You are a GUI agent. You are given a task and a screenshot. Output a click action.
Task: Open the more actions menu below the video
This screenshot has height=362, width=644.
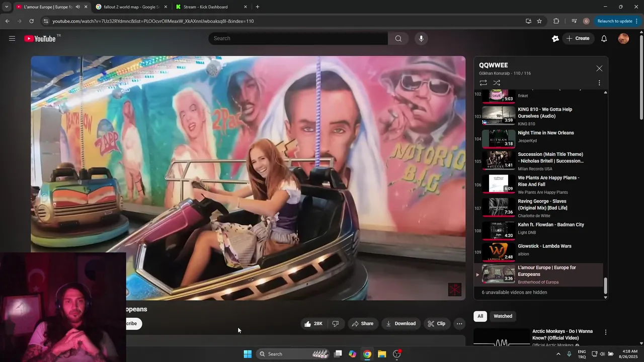[459, 324]
